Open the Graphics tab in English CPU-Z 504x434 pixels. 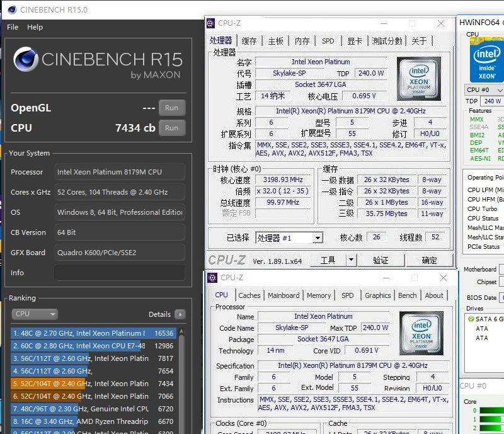(x=377, y=295)
